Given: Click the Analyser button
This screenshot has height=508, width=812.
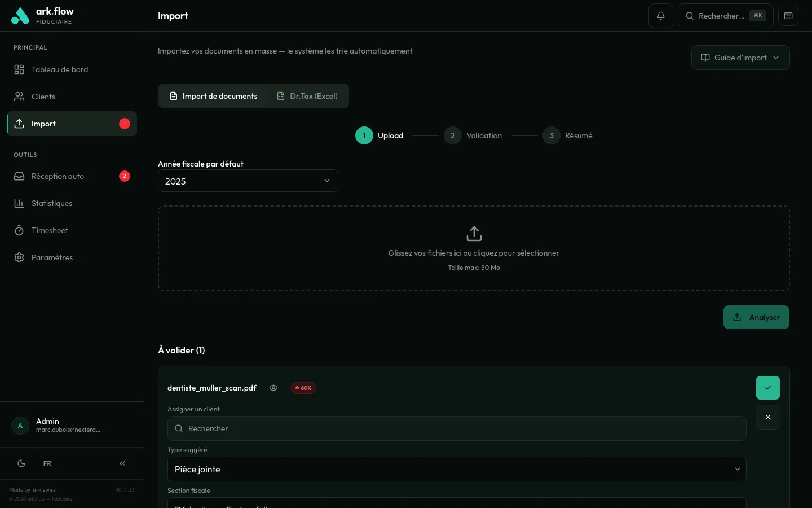Looking at the screenshot, I should pos(756,317).
